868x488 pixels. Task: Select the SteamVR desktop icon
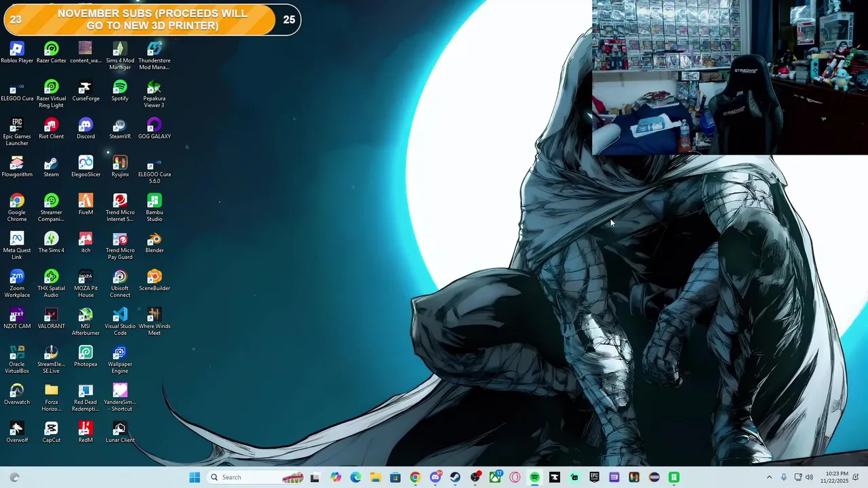tap(120, 129)
